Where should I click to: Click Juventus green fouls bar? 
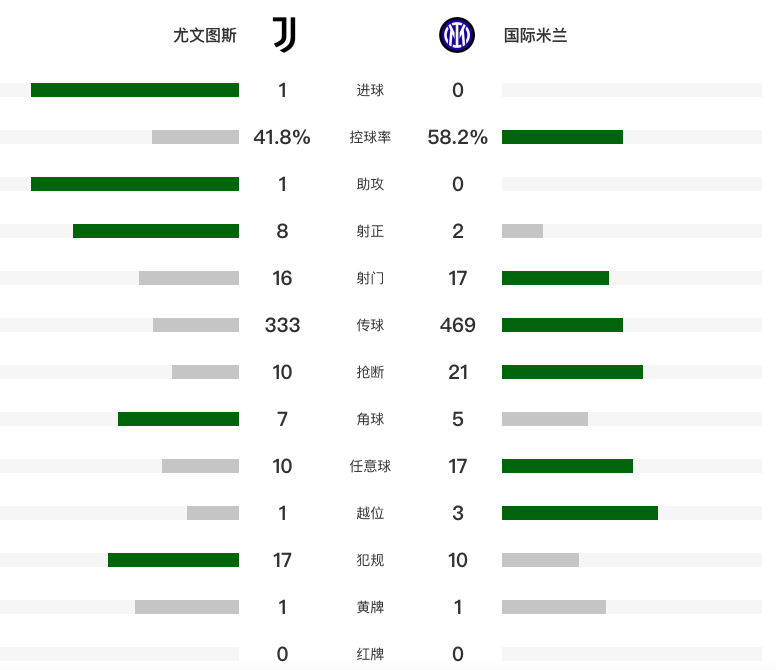click(173, 560)
